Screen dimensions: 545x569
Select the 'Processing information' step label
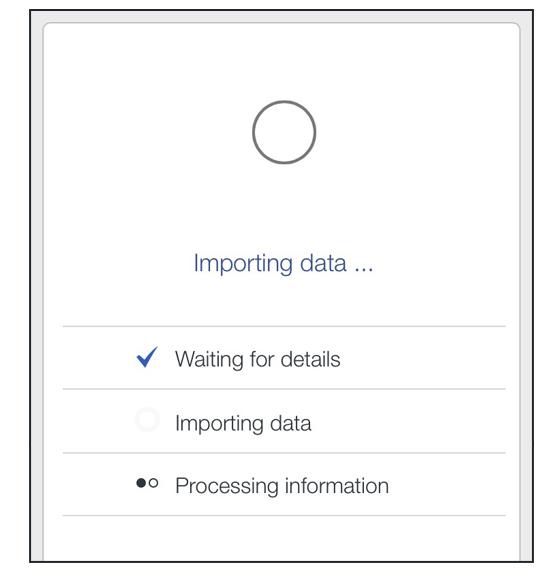[282, 486]
